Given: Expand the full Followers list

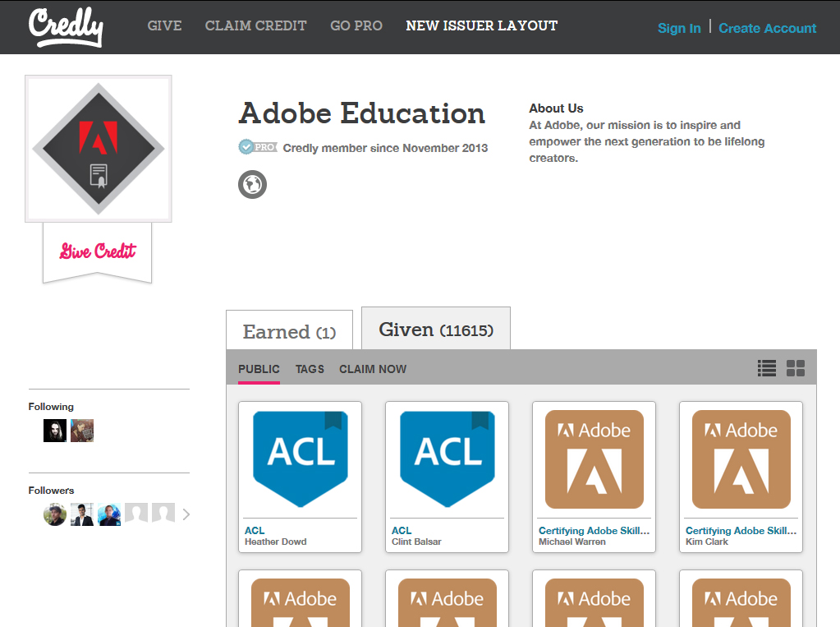Looking at the screenshot, I should 186,514.
